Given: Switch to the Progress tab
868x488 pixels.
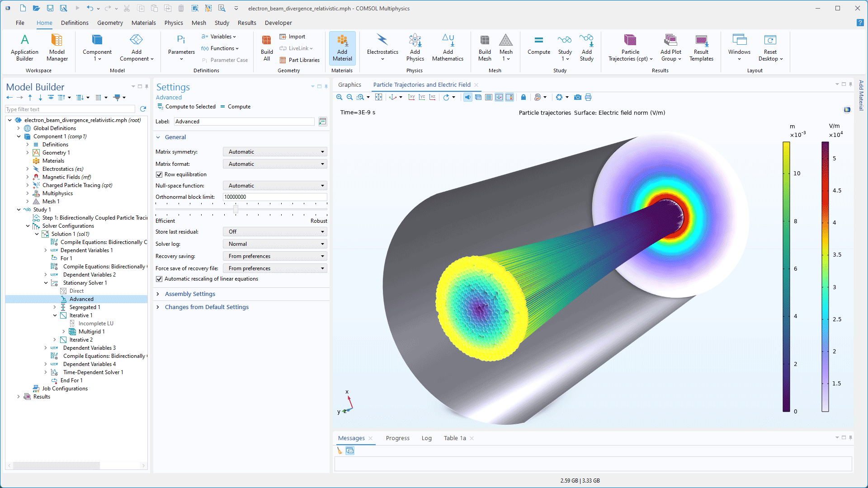Looking at the screenshot, I should [x=398, y=438].
